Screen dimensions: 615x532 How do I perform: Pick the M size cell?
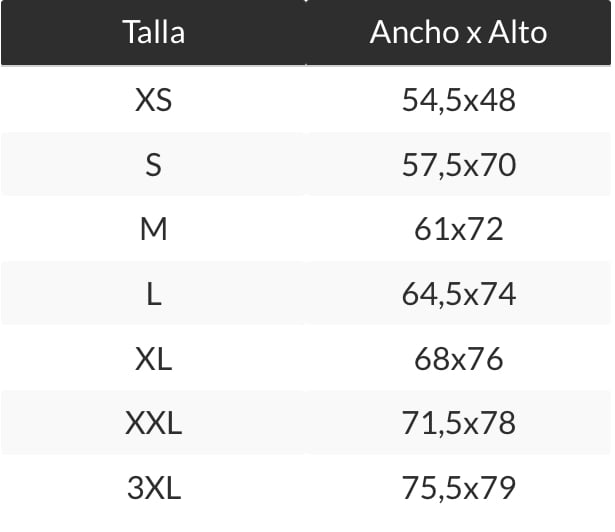[x=153, y=229]
